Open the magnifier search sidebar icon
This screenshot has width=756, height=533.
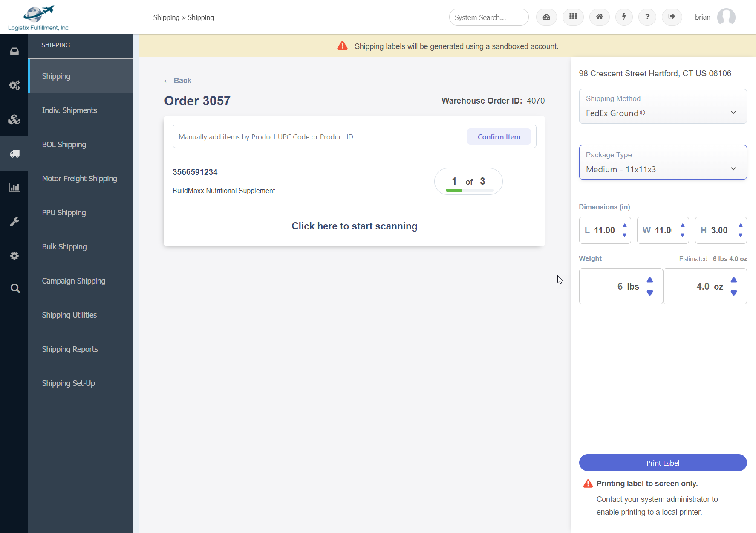pyautogui.click(x=15, y=288)
